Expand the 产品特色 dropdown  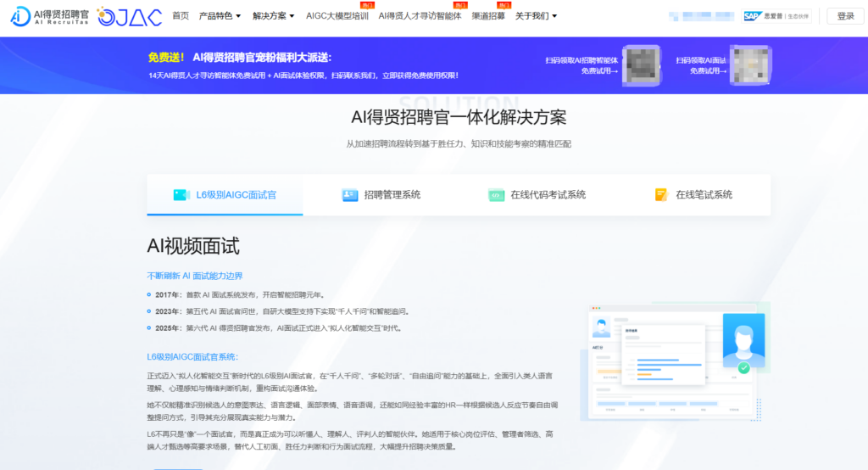coord(220,16)
